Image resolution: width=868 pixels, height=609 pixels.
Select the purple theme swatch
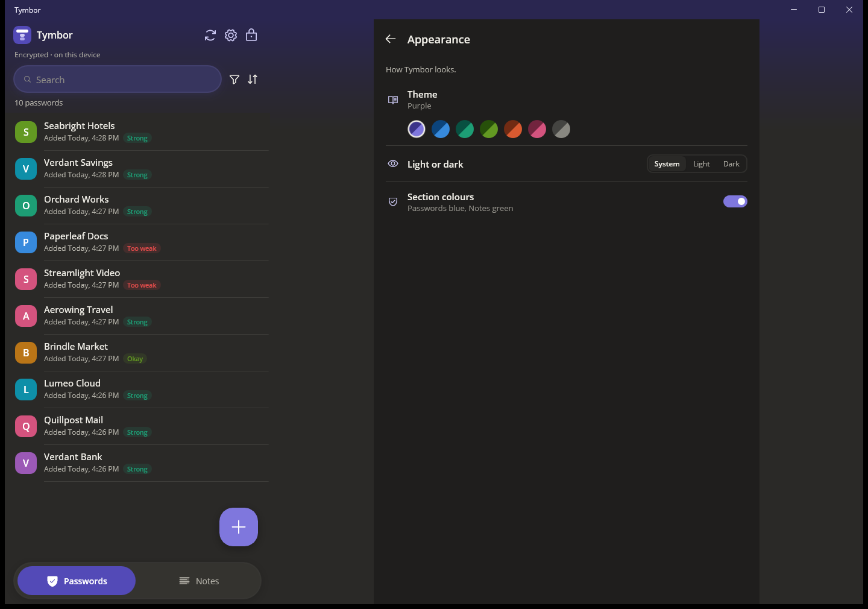pos(417,129)
